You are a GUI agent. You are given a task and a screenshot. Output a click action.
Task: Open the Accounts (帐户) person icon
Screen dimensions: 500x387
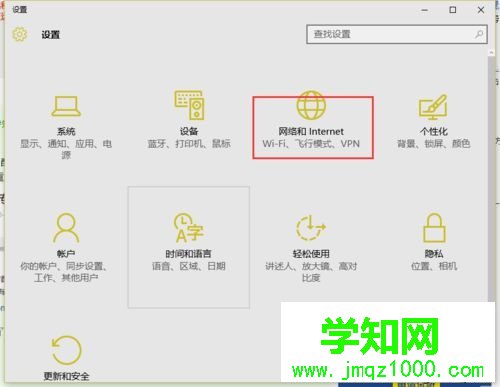click(x=66, y=228)
